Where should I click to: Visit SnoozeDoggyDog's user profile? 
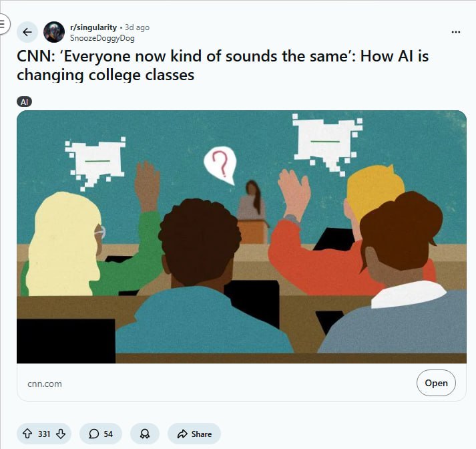[102, 37]
